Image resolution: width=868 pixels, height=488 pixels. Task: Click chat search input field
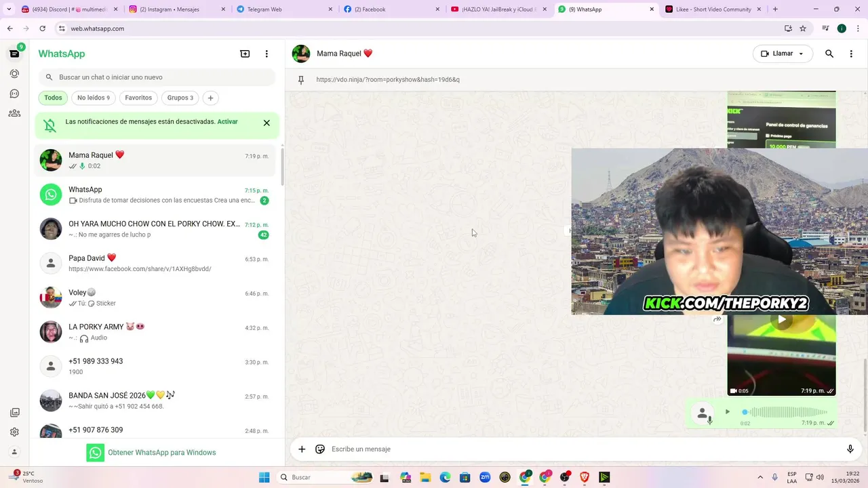pyautogui.click(x=157, y=77)
